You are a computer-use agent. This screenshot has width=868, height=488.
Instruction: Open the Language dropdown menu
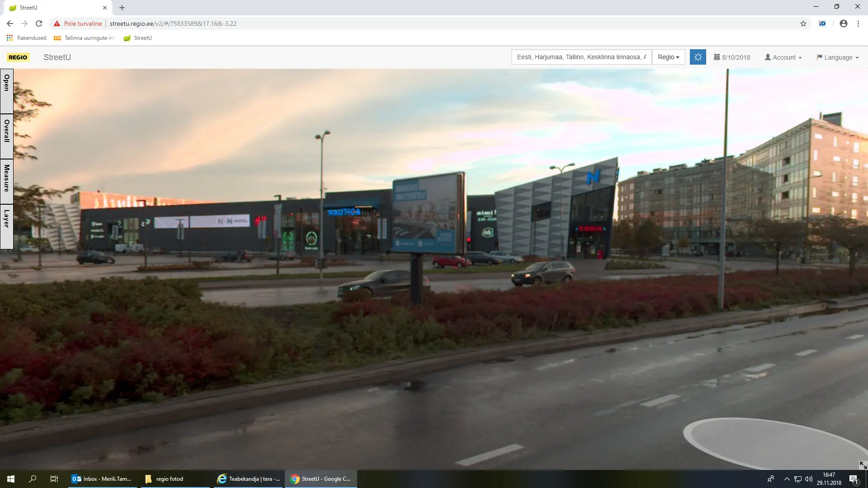[x=837, y=57]
